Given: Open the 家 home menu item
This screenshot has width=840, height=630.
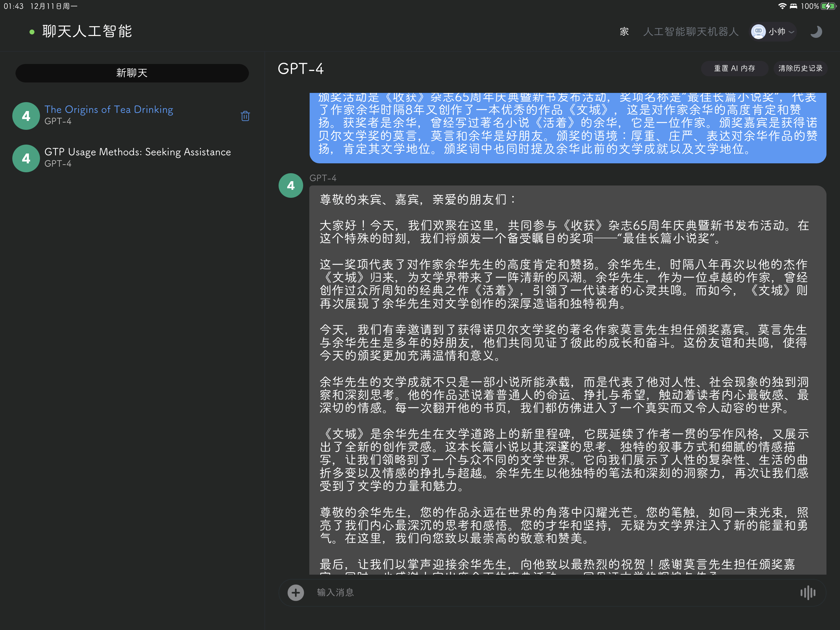Looking at the screenshot, I should pos(624,32).
